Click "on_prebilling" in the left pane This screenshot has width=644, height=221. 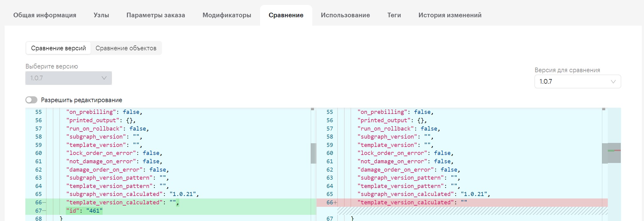point(91,112)
